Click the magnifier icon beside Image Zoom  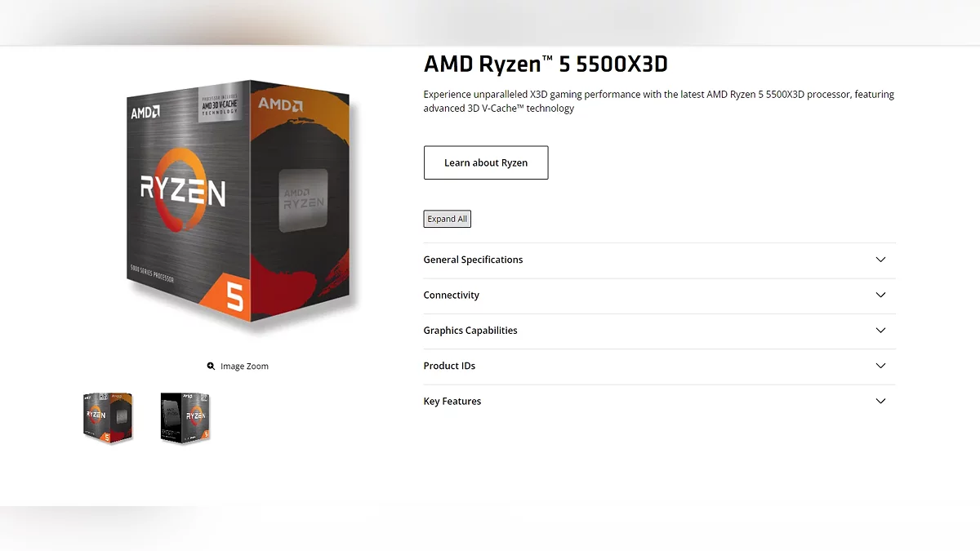pos(211,367)
